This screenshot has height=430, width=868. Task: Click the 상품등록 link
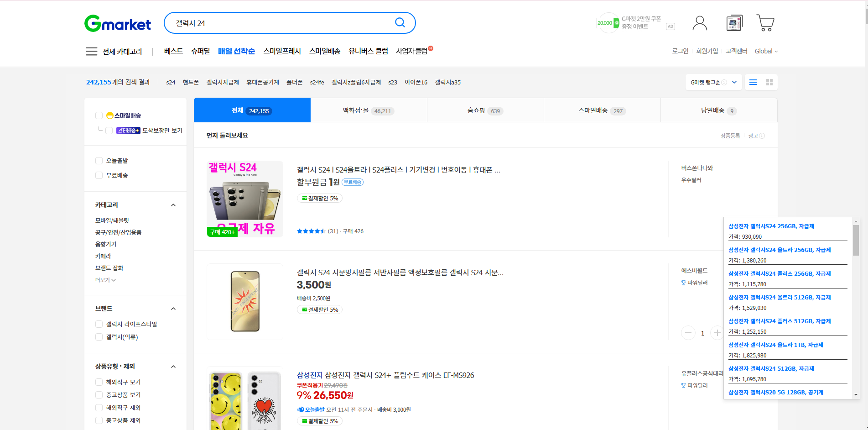[730, 136]
